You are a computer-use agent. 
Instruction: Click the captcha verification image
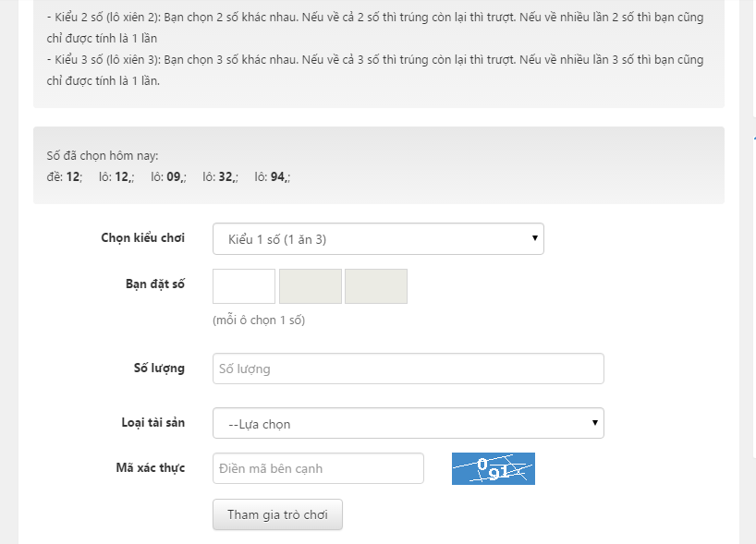click(x=493, y=468)
